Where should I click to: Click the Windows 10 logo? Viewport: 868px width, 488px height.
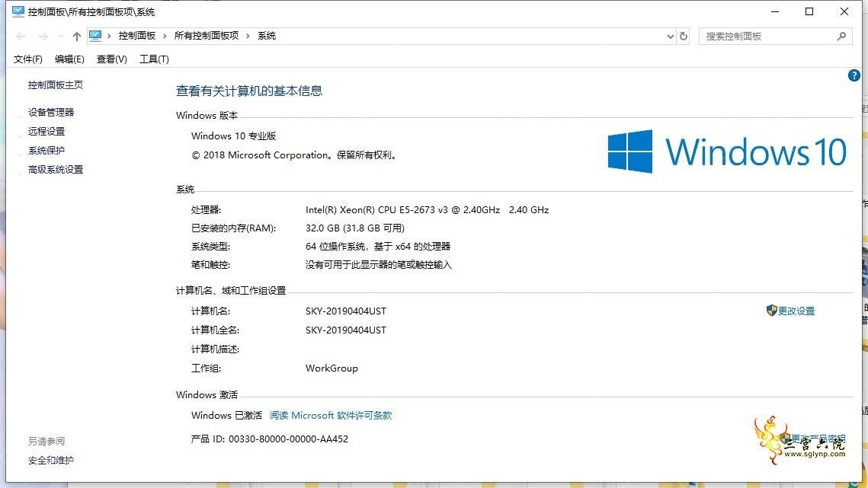727,152
